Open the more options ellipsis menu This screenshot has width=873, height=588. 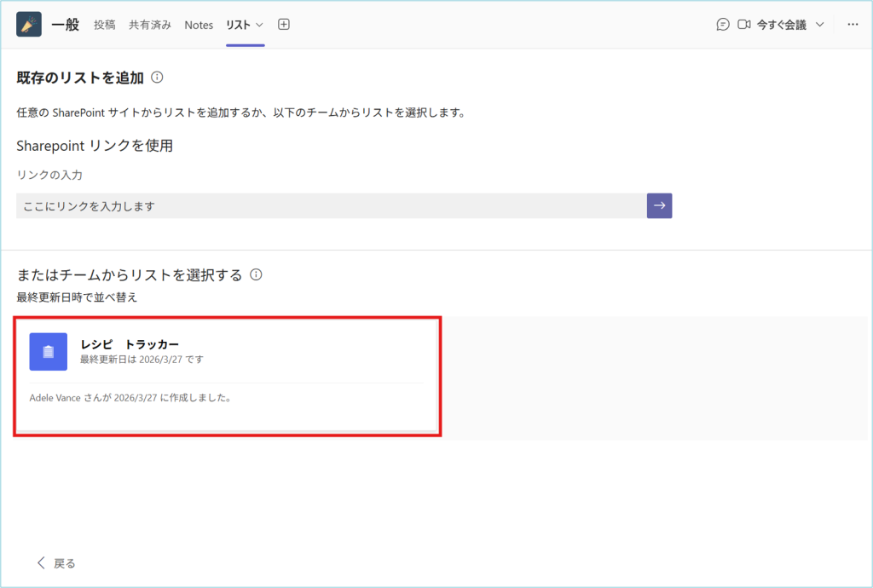[853, 25]
